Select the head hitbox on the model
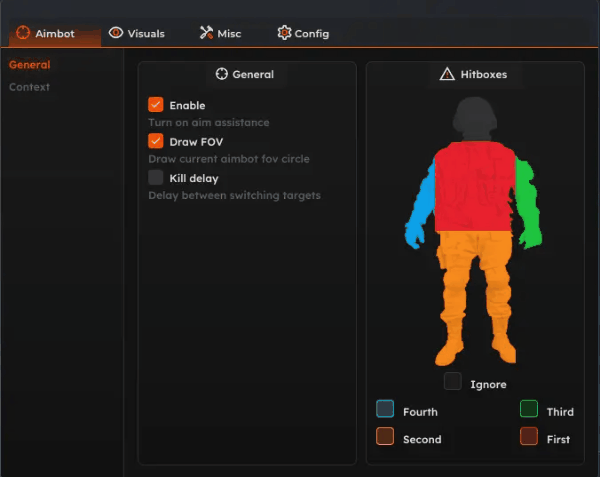 (x=475, y=119)
